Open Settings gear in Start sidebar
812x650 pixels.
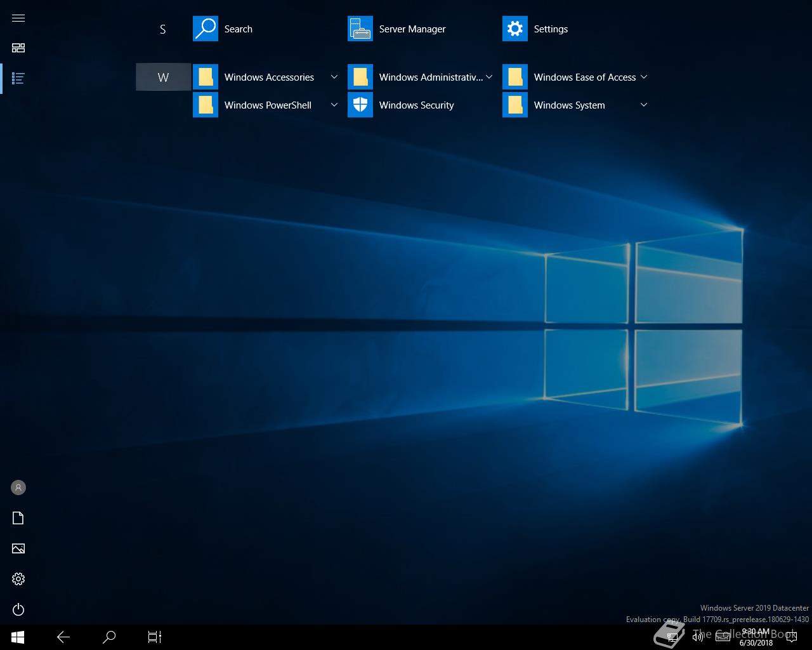click(x=18, y=579)
